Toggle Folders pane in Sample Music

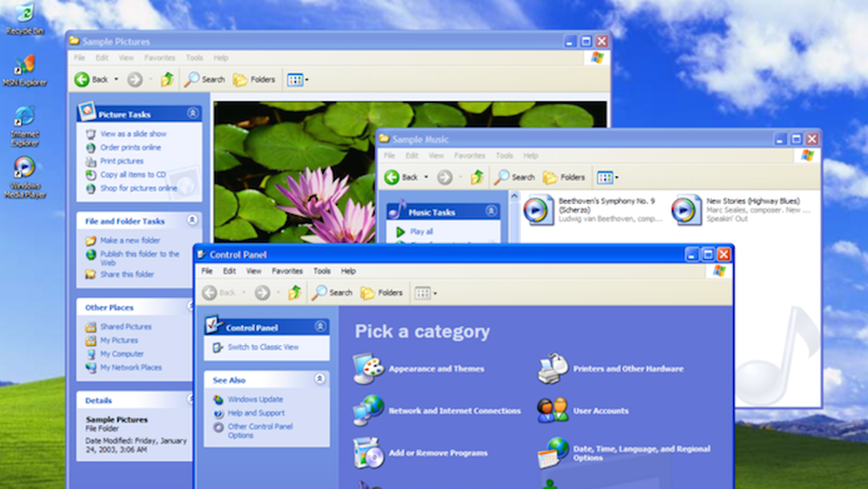click(564, 177)
